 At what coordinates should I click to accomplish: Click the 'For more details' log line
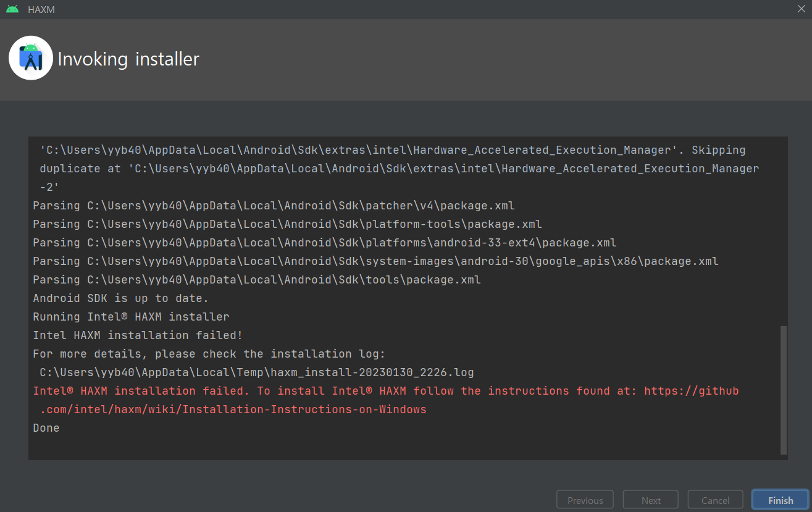209,354
